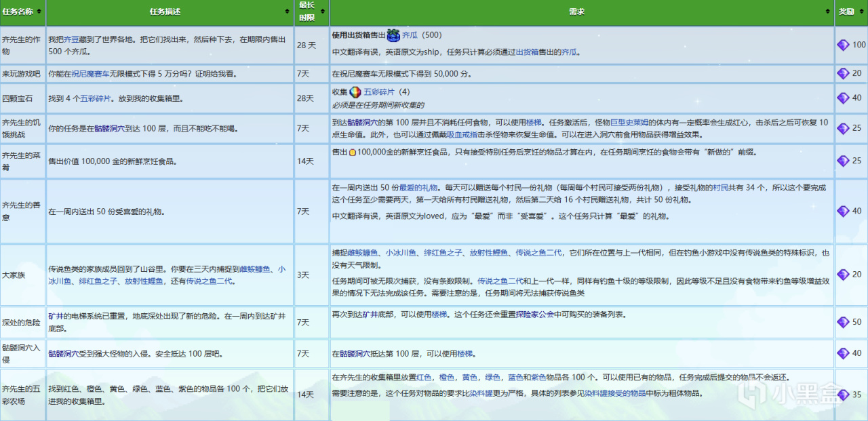Click the 出货箱 link in first requirement
Image resolution: width=868 pixels, height=421 pixels.
click(x=527, y=52)
